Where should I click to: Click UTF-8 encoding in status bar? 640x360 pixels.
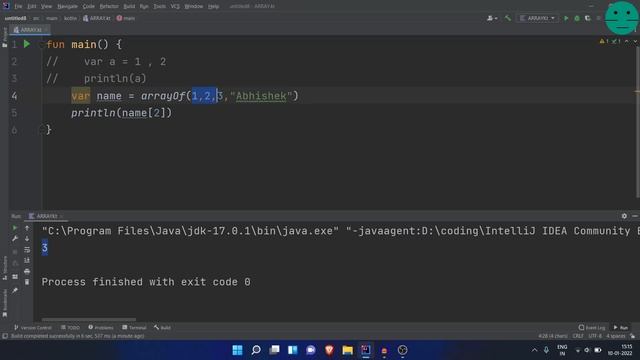[x=595, y=336]
